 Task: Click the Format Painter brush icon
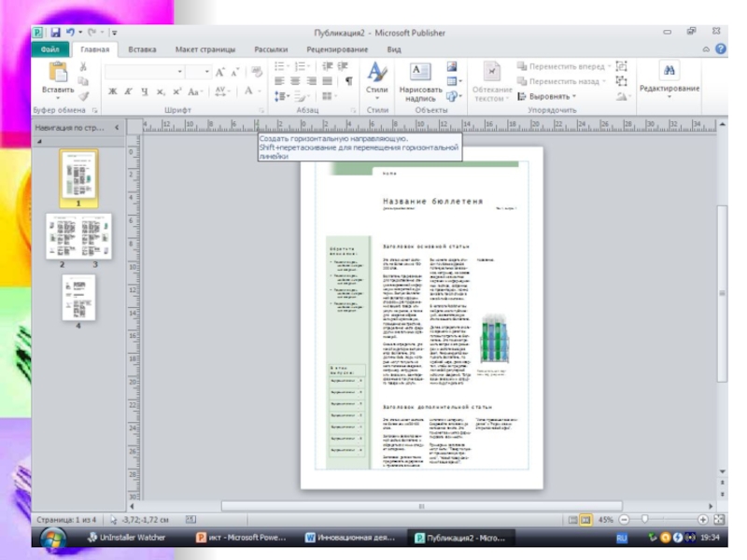pos(83,95)
